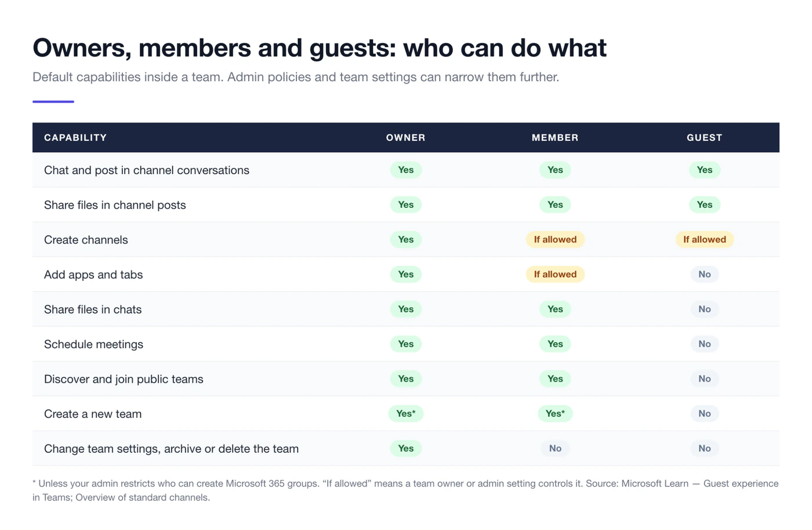Image resolution: width=812 pixels, height=530 pixels.
Task: Click Member 'Yes*' badge for Create a new team
Action: click(x=555, y=413)
